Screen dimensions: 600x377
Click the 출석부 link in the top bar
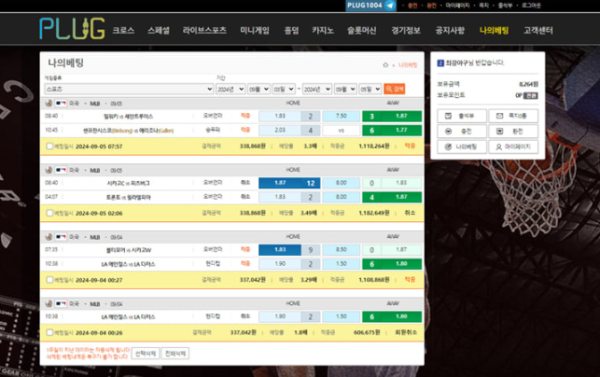(x=505, y=5)
